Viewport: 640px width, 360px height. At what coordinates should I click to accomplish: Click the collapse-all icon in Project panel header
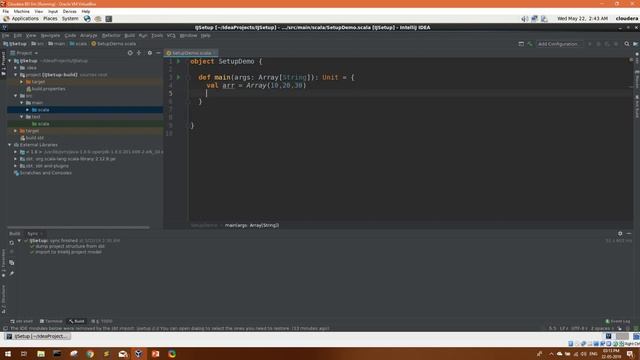pos(139,53)
